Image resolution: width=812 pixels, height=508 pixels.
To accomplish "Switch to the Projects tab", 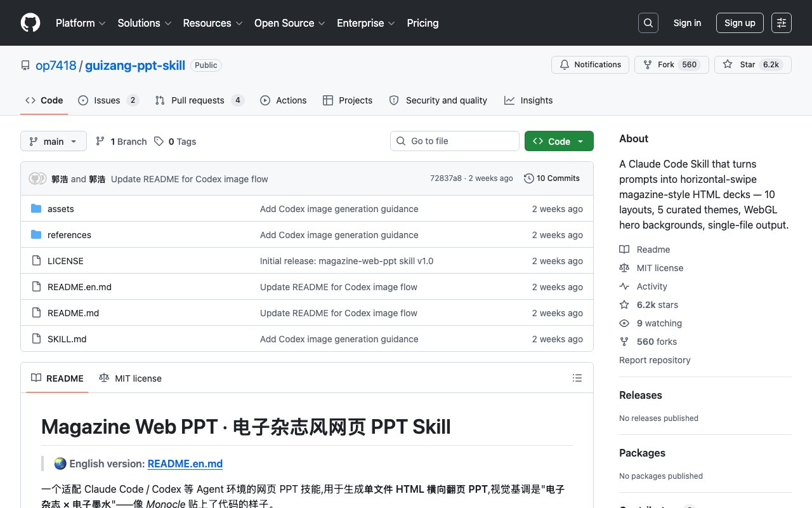I will (x=348, y=100).
